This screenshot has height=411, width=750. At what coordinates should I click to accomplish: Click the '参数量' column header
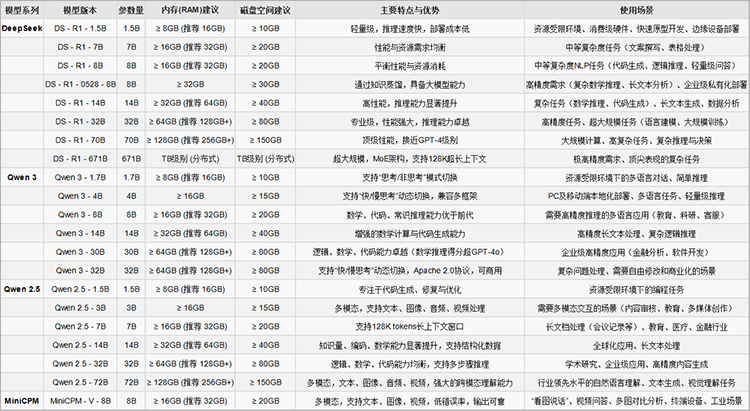pos(131,10)
